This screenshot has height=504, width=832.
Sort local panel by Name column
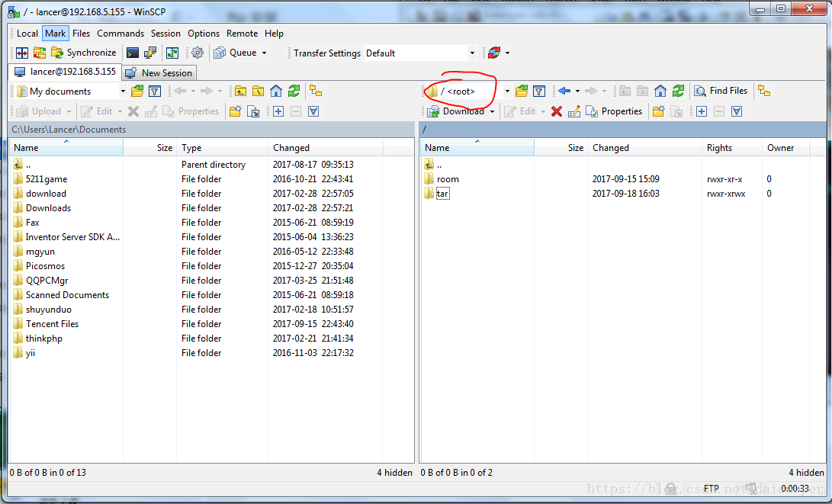[x=66, y=147]
